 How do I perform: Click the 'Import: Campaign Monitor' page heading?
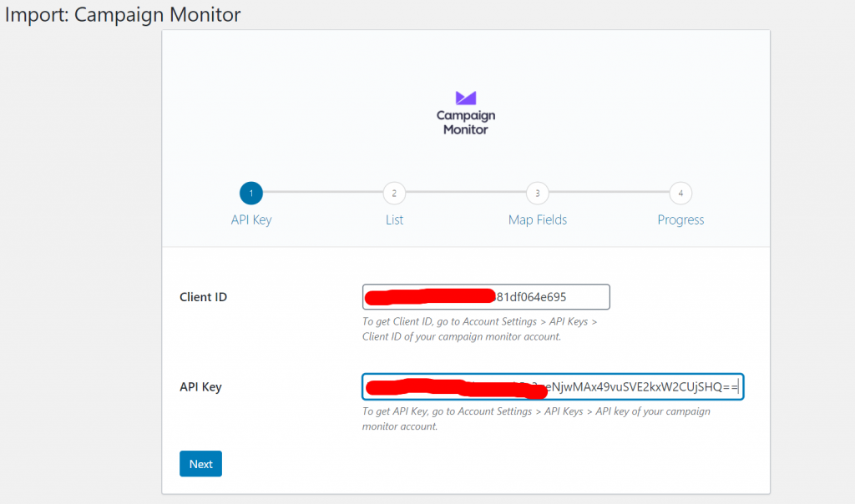point(123,15)
